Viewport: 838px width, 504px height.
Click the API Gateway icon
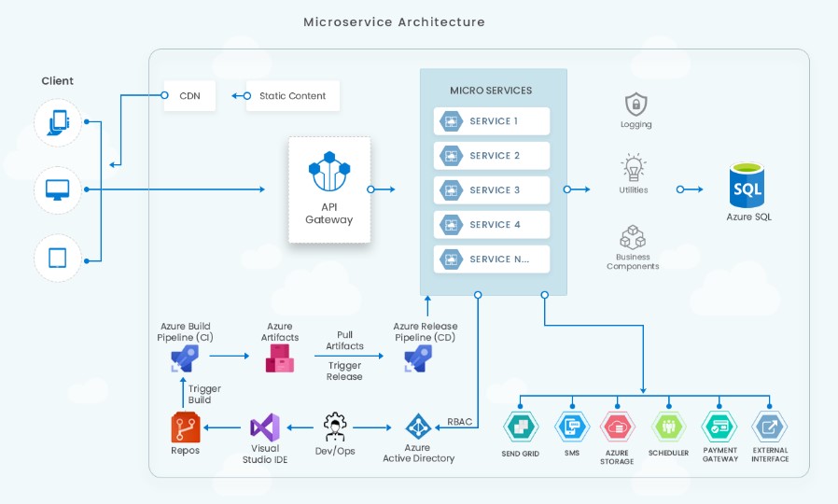(x=329, y=172)
